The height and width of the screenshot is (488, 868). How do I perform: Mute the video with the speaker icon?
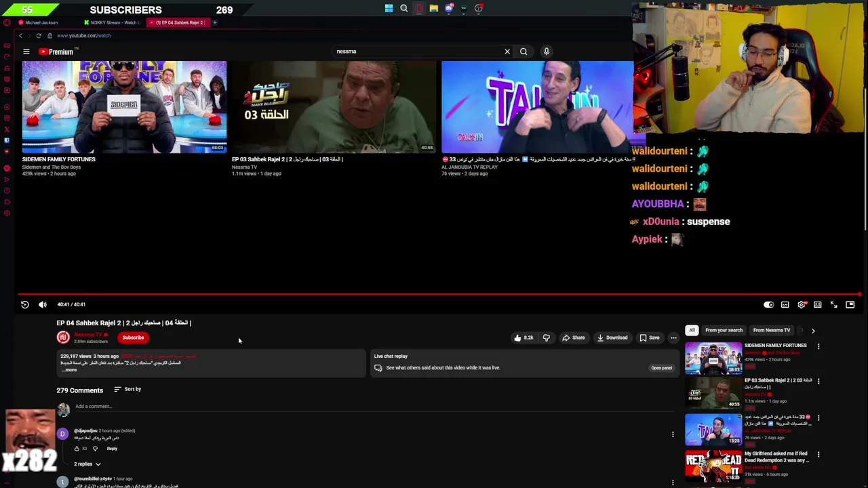(43, 305)
